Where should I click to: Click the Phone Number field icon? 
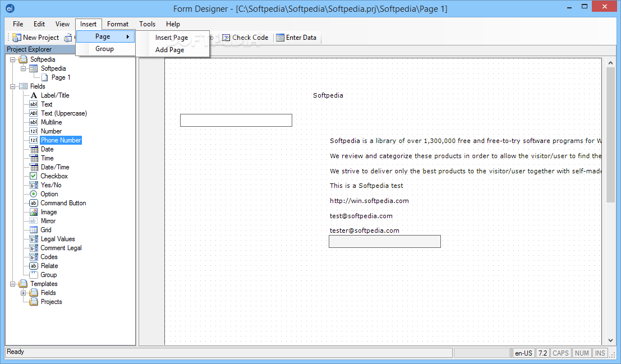(x=34, y=140)
